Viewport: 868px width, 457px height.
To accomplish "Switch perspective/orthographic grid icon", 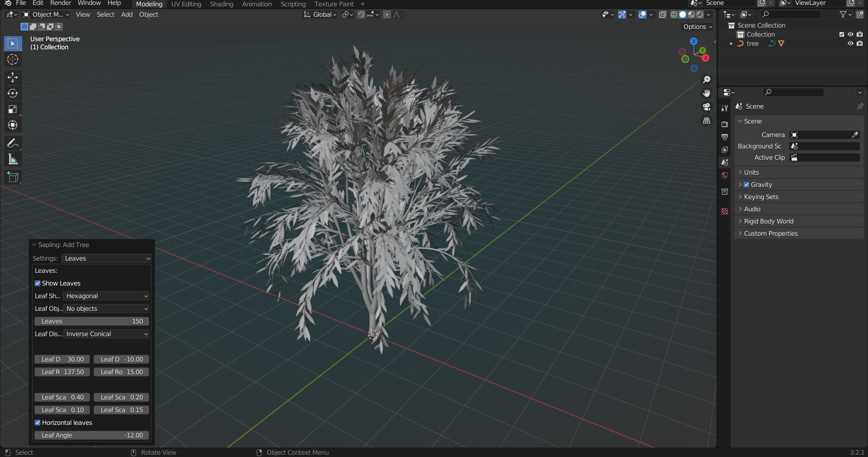I will pos(707,120).
